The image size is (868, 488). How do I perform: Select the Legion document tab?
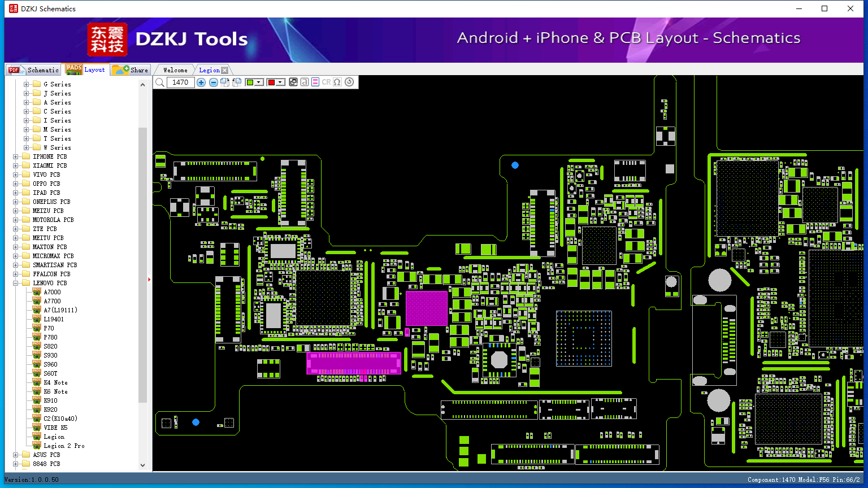tap(209, 70)
